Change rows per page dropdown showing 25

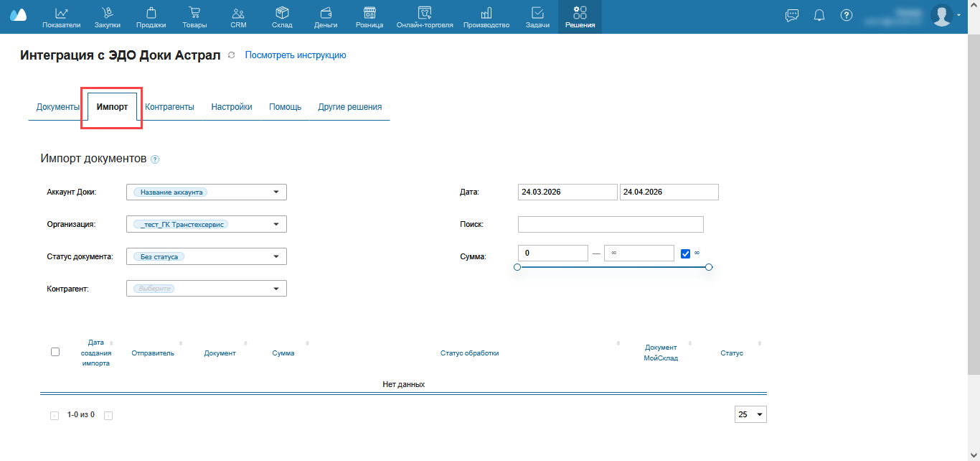(x=750, y=414)
